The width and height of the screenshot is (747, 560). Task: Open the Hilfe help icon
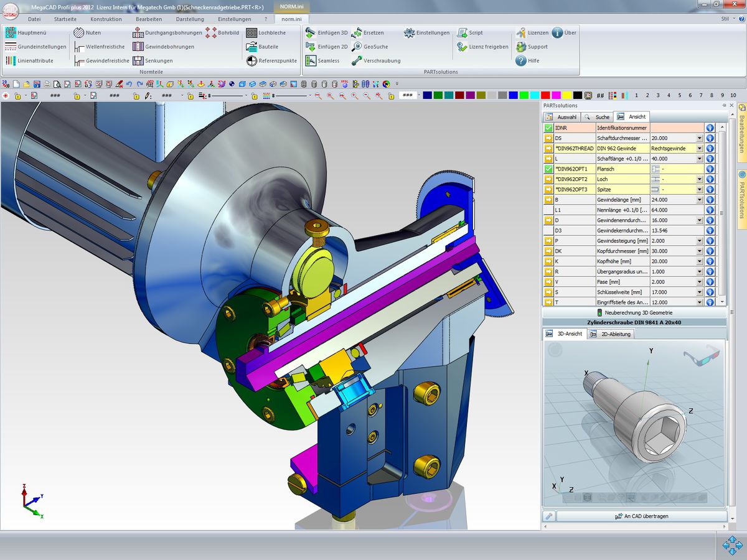pos(521,61)
